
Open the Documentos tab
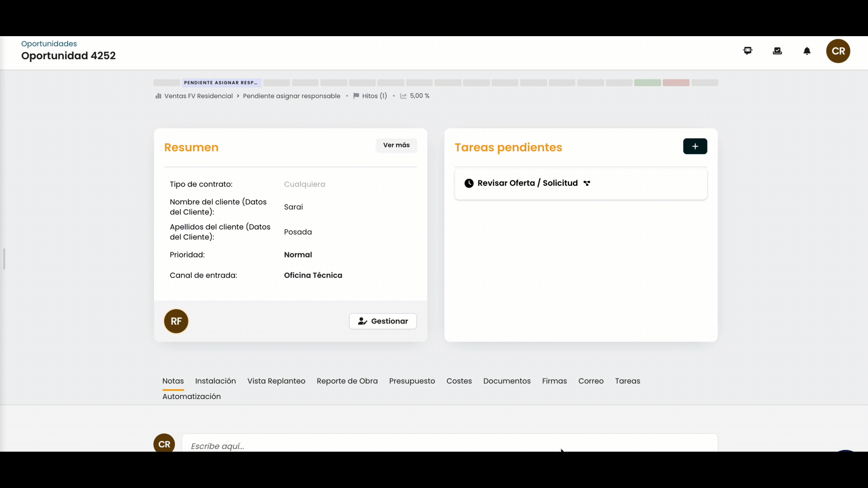507,381
